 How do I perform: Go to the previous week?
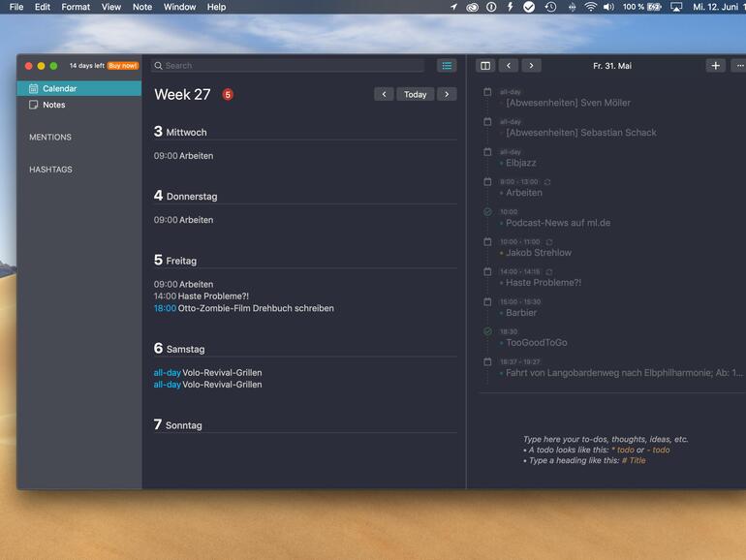384,94
